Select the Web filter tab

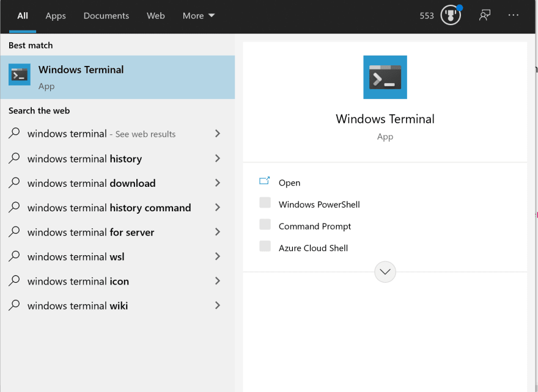156,16
